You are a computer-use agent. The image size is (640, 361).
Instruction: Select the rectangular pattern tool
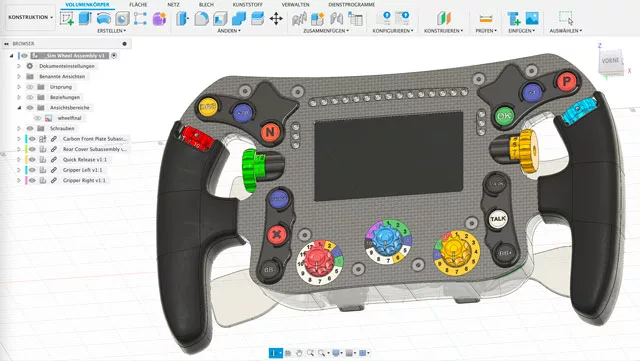coord(140,18)
